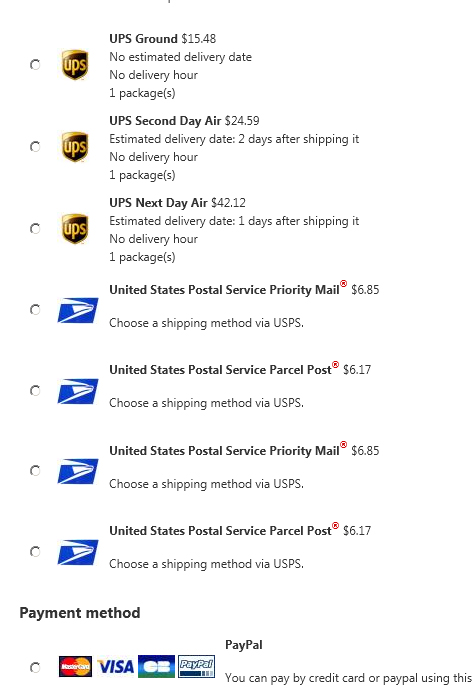474x699 pixels.
Task: Choose UPS Next Day Air $42.12 option
Action: [35, 229]
